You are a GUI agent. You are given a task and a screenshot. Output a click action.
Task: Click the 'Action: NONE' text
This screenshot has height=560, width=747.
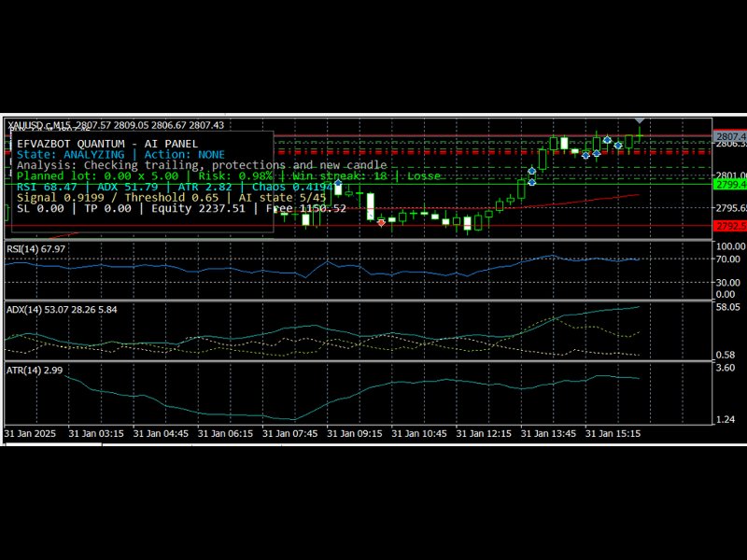184,155
